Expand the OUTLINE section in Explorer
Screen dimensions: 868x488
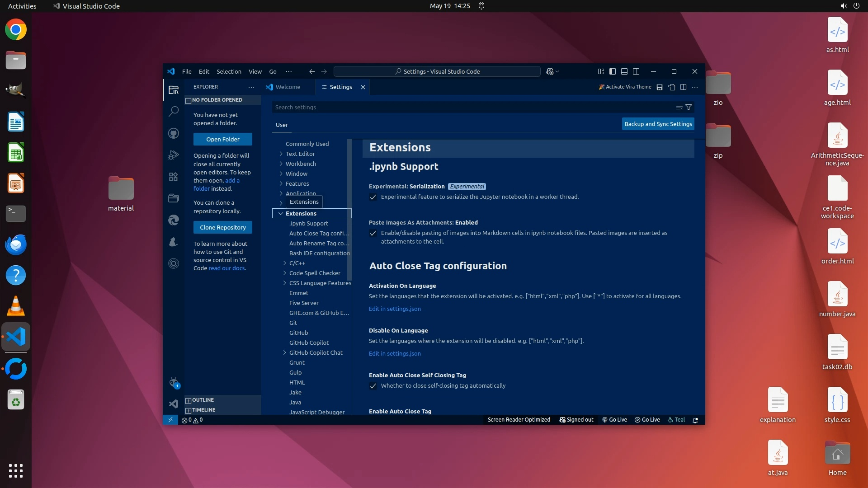203,400
